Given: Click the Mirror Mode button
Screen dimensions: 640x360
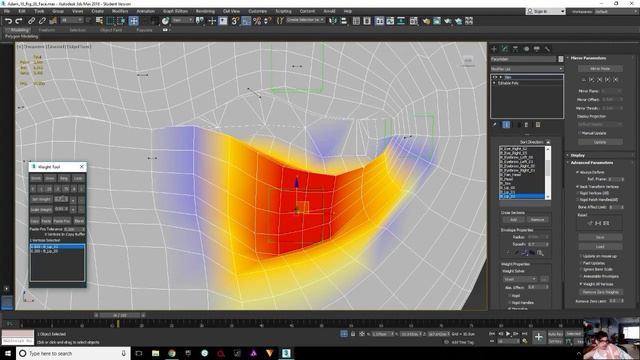Looking at the screenshot, I should pos(600,69).
